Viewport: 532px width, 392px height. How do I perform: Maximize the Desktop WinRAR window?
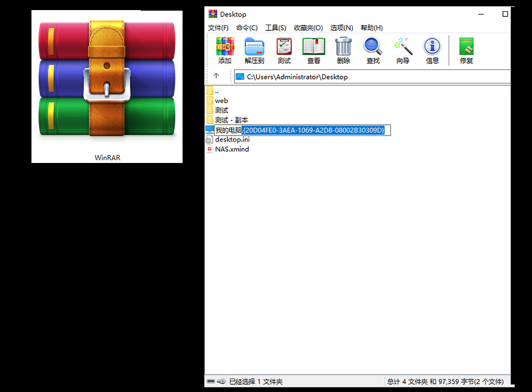pos(505,14)
